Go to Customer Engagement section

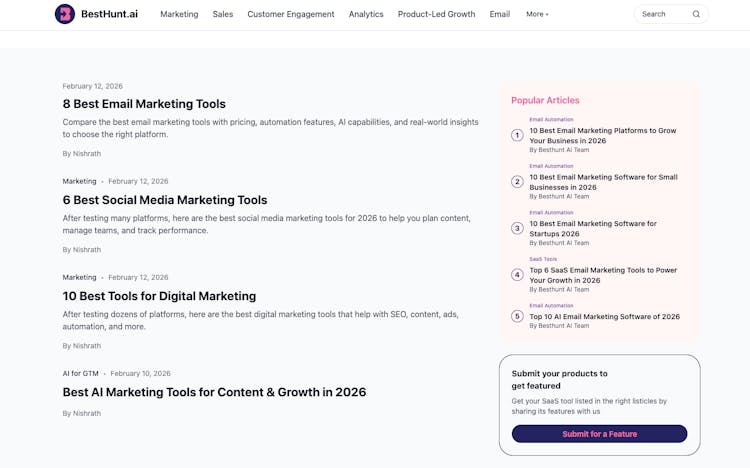291,14
